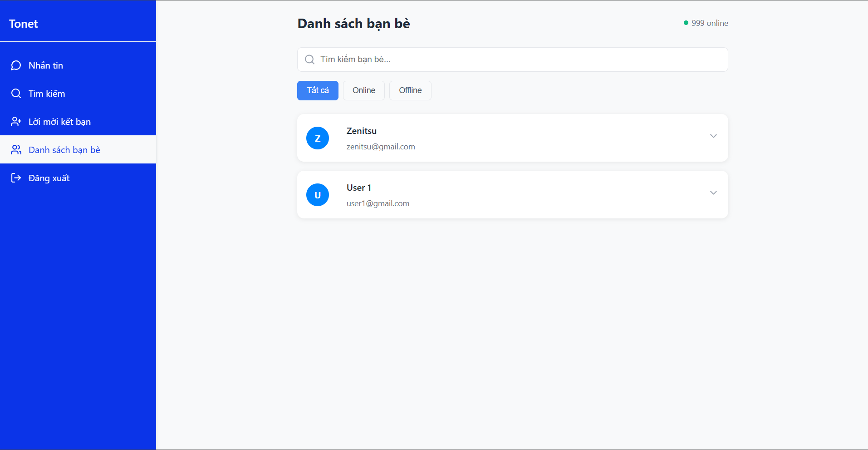Filter friends by Online
The height and width of the screenshot is (450, 868).
(364, 90)
